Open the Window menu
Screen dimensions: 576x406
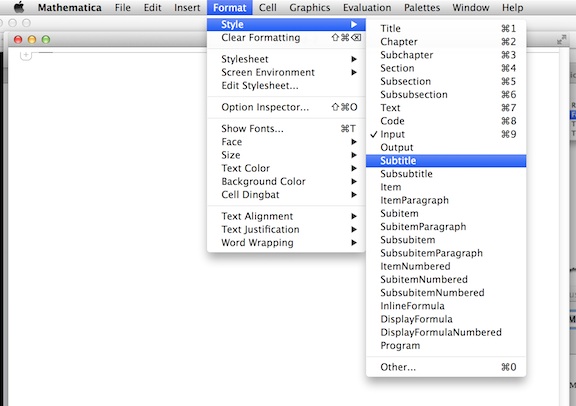(x=471, y=8)
